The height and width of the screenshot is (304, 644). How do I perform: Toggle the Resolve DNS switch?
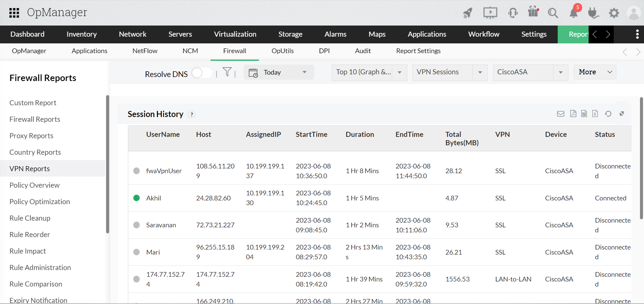(x=202, y=73)
